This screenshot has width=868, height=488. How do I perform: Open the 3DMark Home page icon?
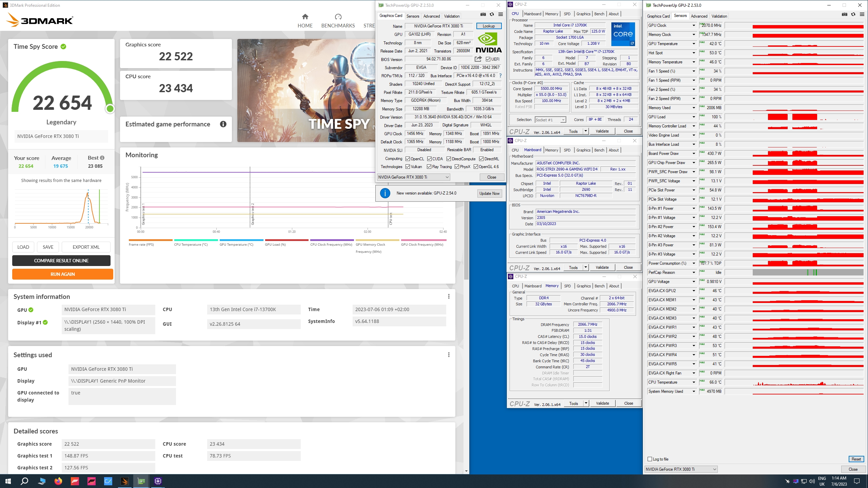click(x=305, y=17)
